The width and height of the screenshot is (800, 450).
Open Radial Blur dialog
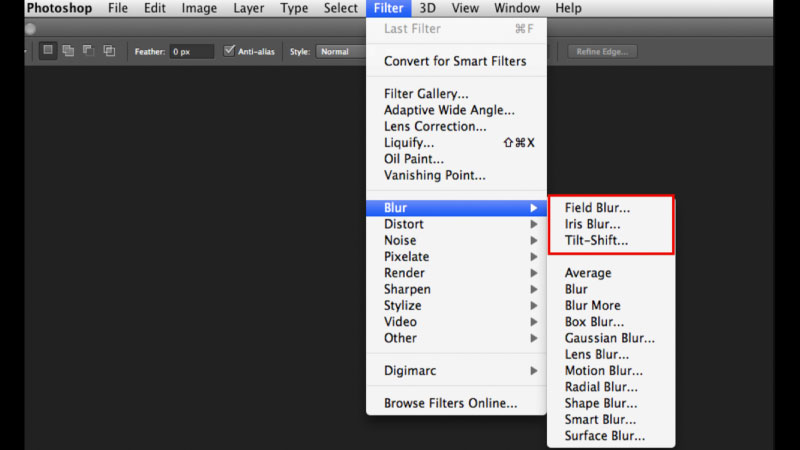[611, 387]
